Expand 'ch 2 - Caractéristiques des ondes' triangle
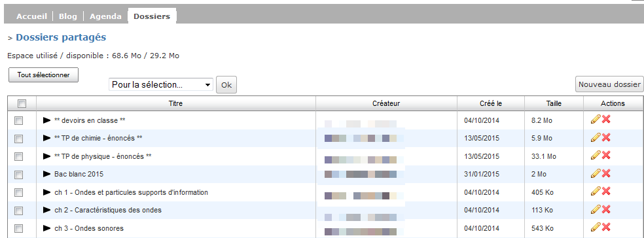 [x=46, y=210]
